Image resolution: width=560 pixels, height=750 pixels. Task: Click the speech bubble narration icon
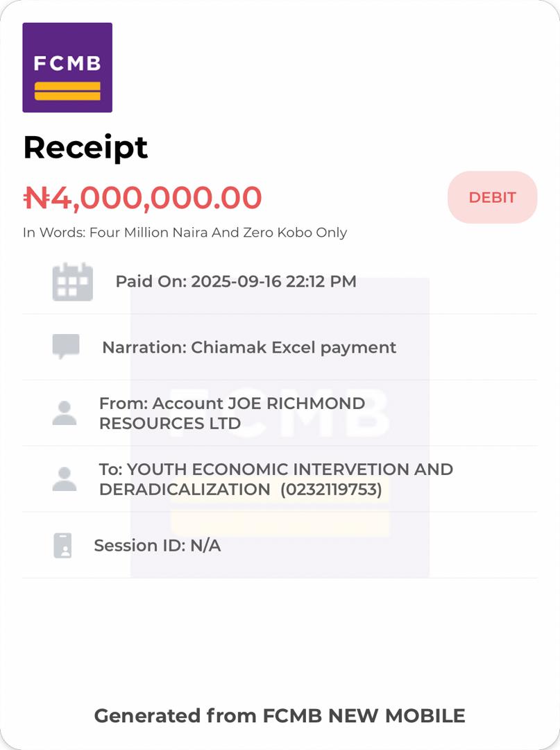click(66, 347)
